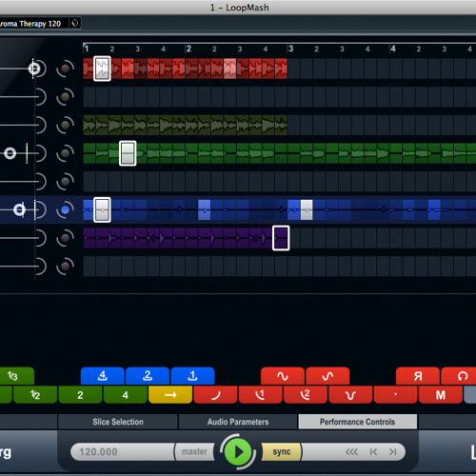Toggle the round button on the fifth track
Viewport: 476px width, 476px height.
tap(66, 182)
